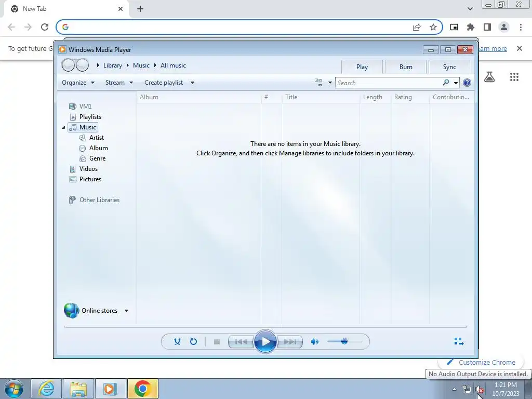Image resolution: width=532 pixels, height=399 pixels.
Task: Switch to Now Playing view
Action: [459, 341]
